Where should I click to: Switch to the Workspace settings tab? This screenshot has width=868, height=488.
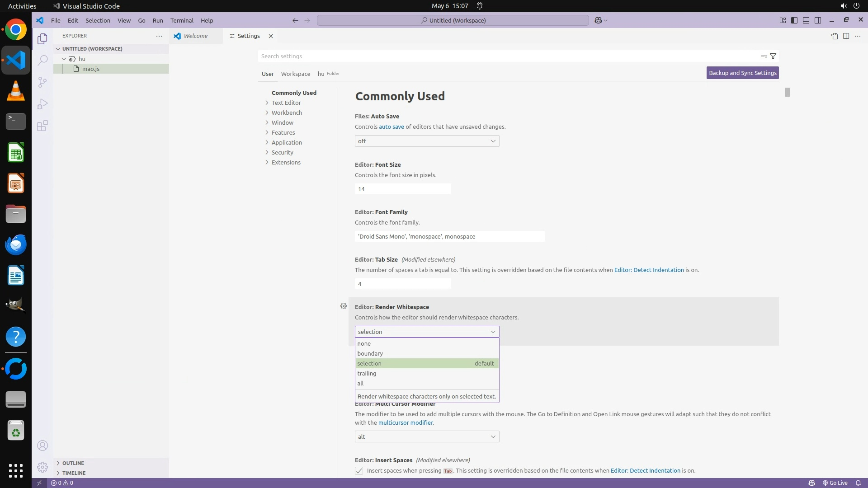295,74
